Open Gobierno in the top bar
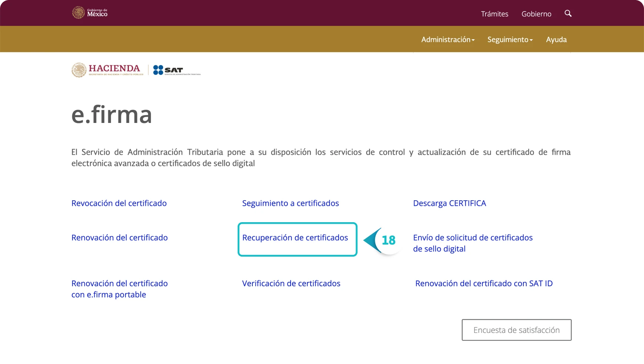644x364 pixels. [536, 14]
